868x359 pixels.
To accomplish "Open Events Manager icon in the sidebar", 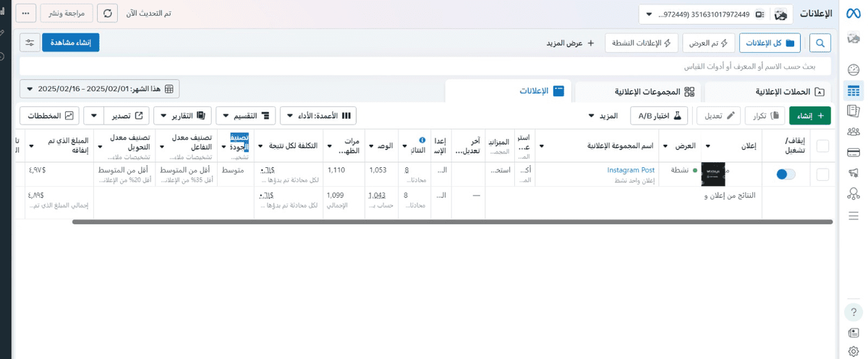I will (854, 193).
